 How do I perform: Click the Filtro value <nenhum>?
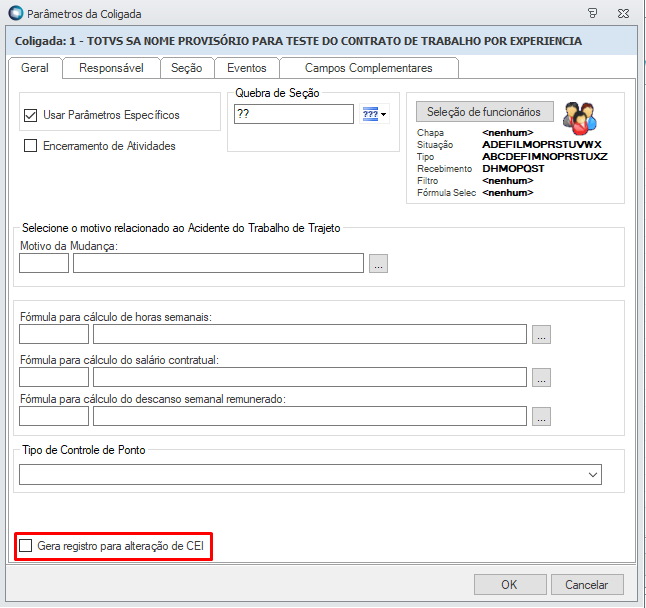[x=508, y=180]
